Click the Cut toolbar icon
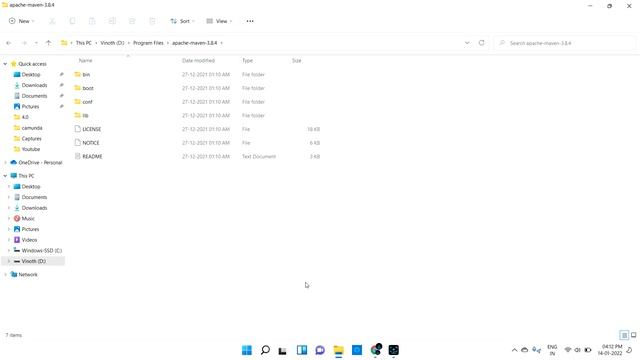This screenshot has width=640, height=360. click(52, 21)
